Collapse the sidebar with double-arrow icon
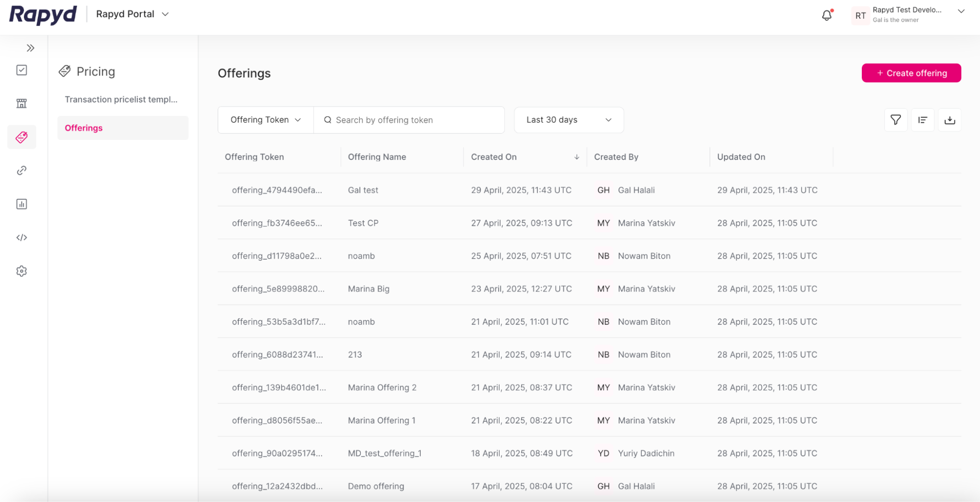This screenshot has height=502, width=980. [x=31, y=48]
